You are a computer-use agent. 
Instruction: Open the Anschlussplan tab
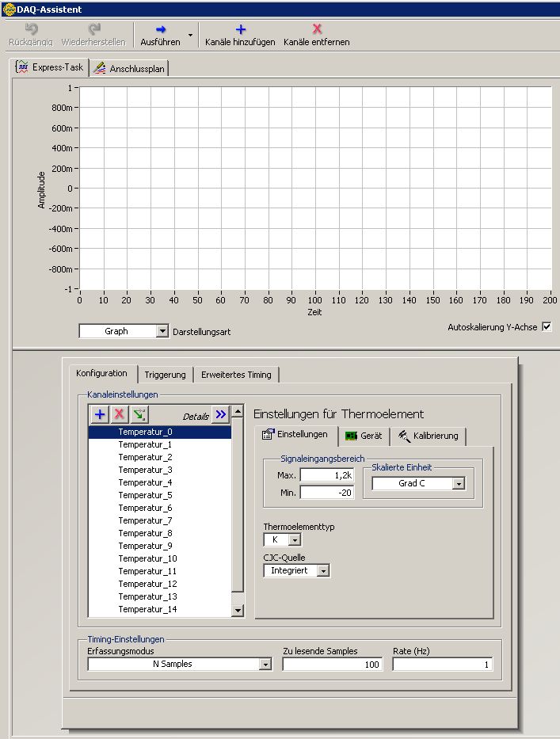[128, 68]
